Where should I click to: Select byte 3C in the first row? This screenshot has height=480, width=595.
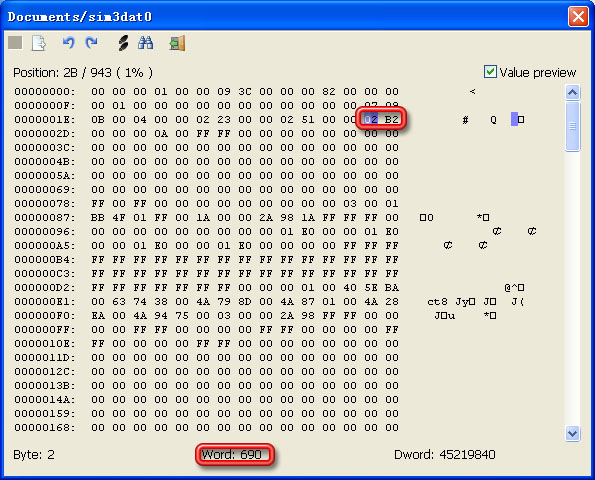245,92
